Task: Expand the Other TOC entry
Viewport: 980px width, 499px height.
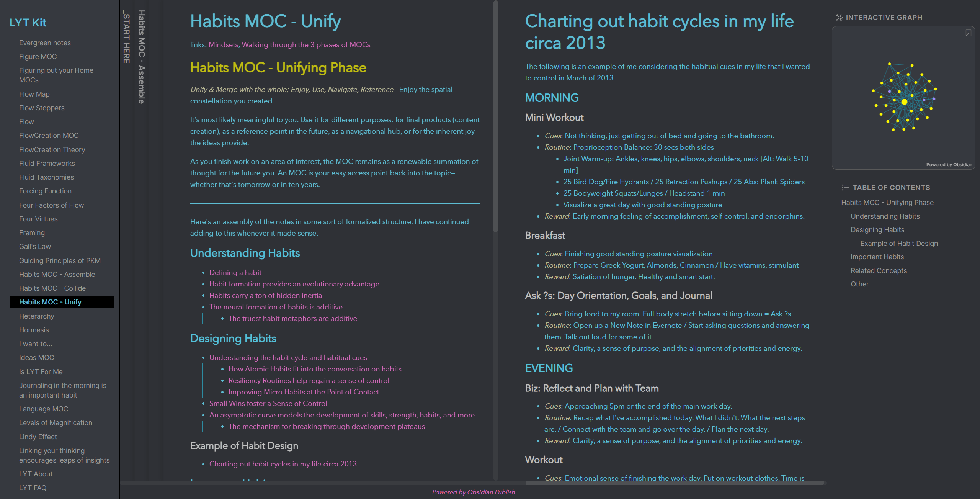Action: (859, 284)
